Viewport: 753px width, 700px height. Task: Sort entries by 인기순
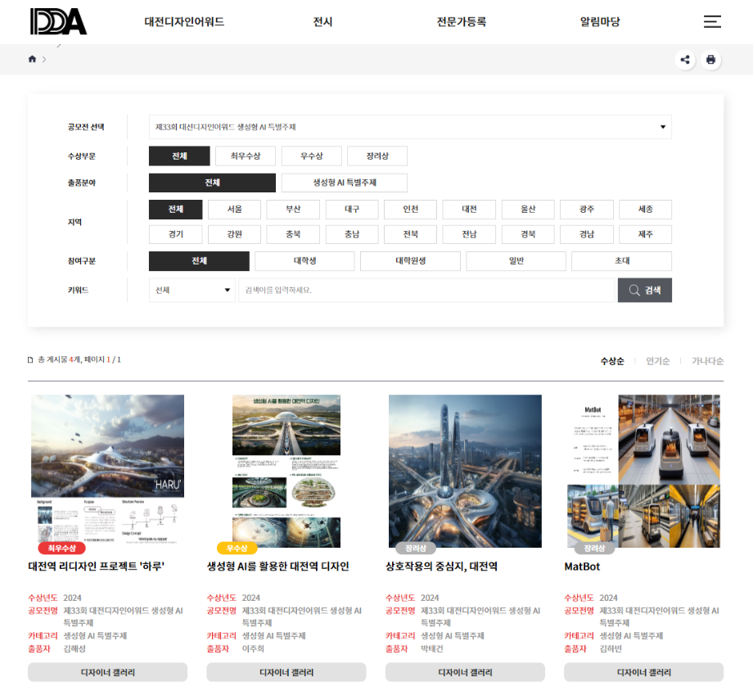(657, 360)
